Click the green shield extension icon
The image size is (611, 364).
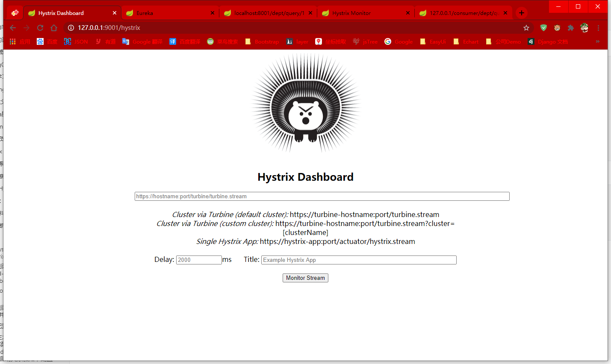(543, 28)
